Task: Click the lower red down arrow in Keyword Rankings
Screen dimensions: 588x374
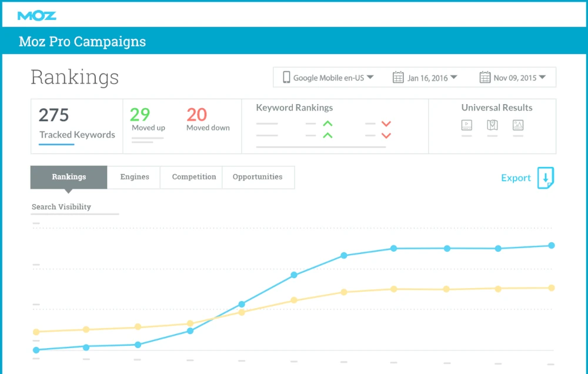Action: pos(386,136)
